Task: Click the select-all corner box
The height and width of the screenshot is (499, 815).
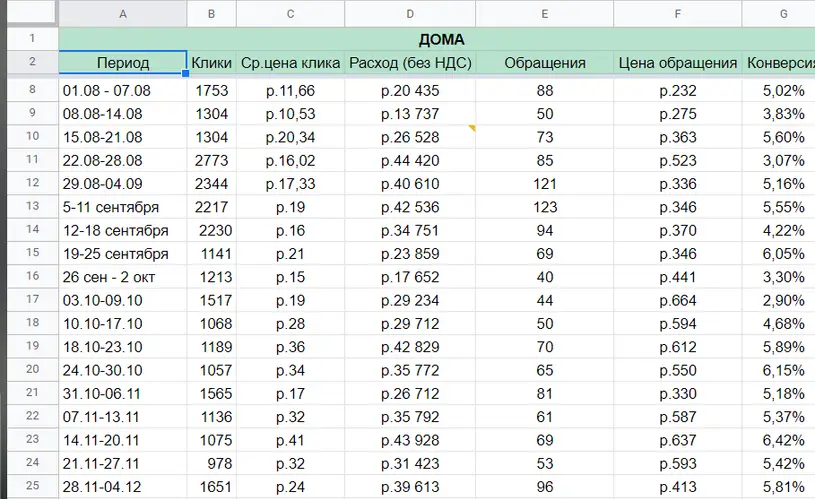Action: coord(31,12)
